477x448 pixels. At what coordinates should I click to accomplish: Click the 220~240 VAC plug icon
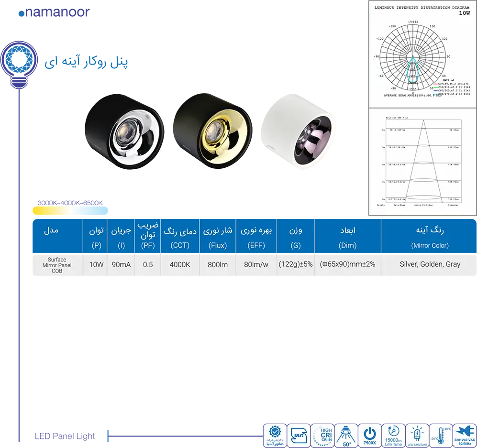[464, 435]
